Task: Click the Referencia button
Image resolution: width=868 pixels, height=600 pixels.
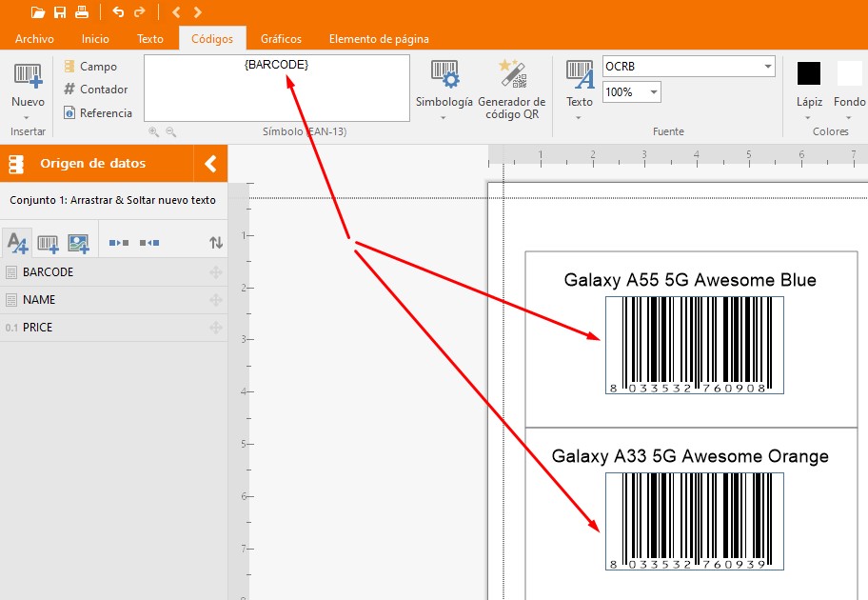Action: click(98, 112)
